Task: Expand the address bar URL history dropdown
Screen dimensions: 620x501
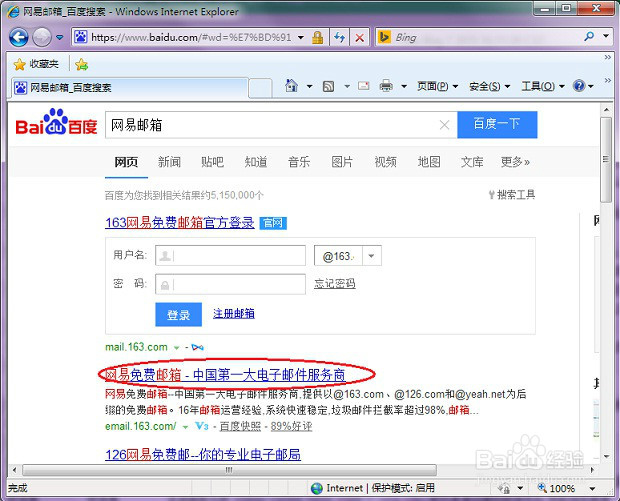Action: (x=301, y=38)
